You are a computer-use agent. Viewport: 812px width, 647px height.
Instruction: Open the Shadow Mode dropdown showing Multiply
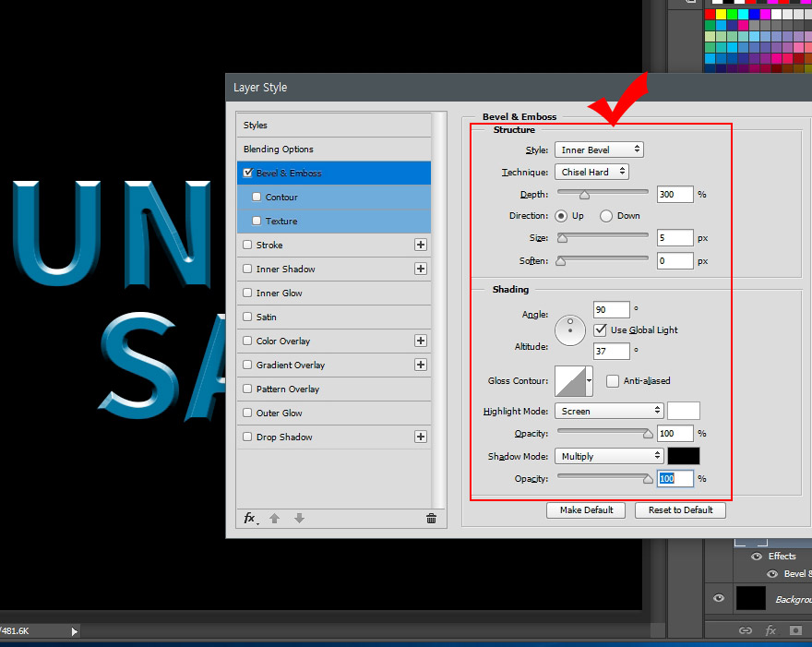click(609, 456)
